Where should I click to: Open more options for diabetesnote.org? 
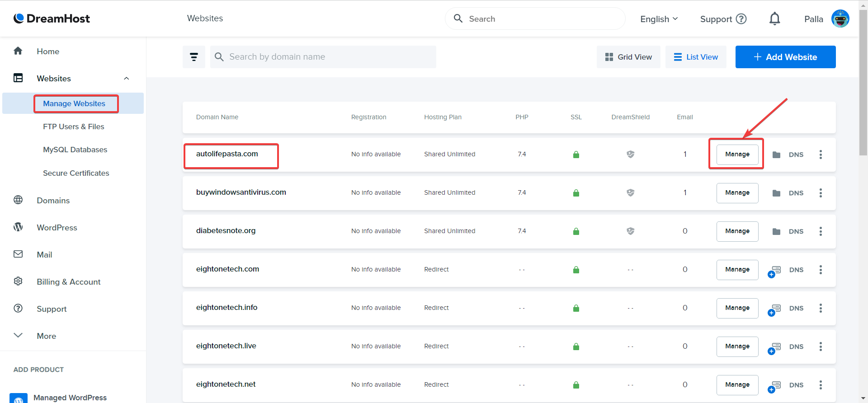[821, 231]
